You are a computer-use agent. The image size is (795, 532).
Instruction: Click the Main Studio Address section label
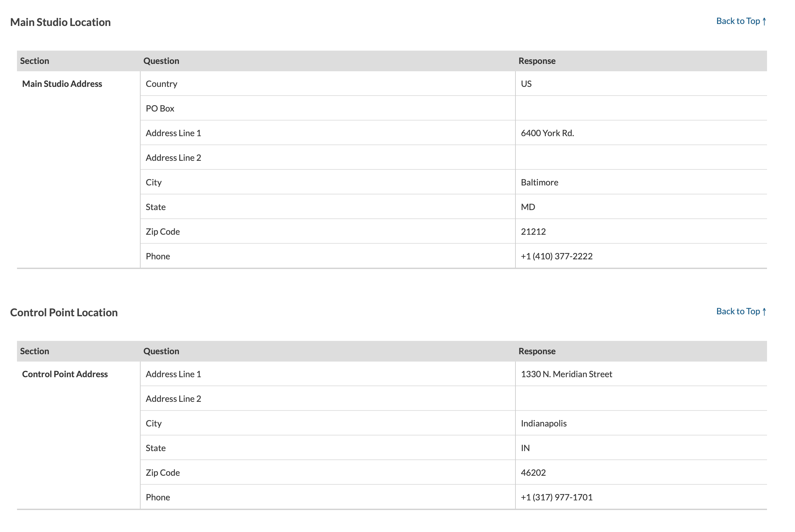[x=62, y=84]
